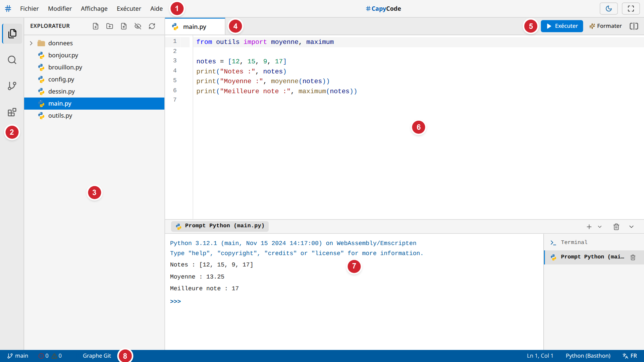Click the main branch in status bar
The image size is (644, 362).
pos(18,356)
